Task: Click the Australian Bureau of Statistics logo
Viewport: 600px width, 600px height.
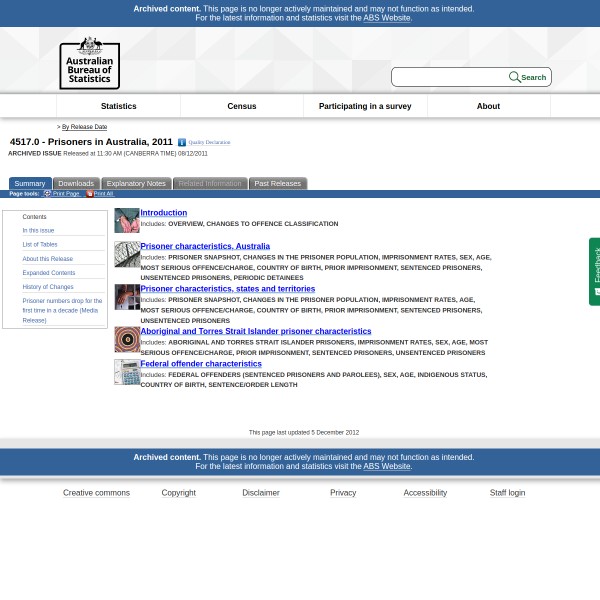Action: 89,62
